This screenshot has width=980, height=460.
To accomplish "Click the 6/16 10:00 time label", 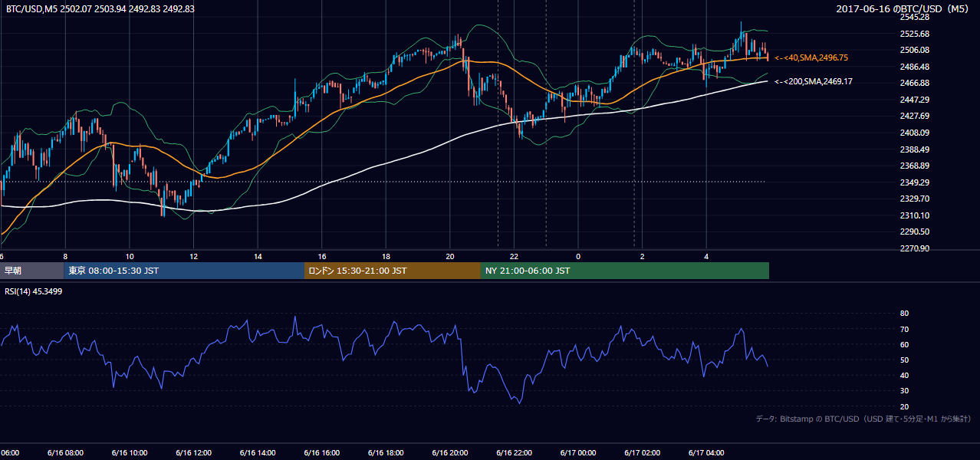I will tap(130, 453).
